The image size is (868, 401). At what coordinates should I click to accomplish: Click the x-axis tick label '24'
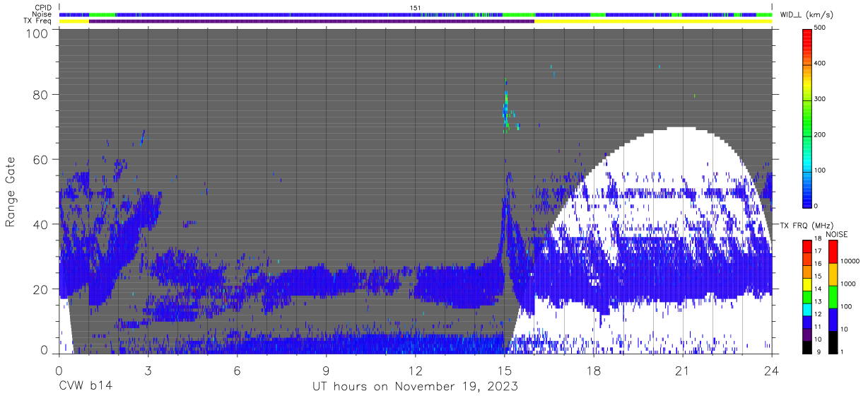point(772,371)
